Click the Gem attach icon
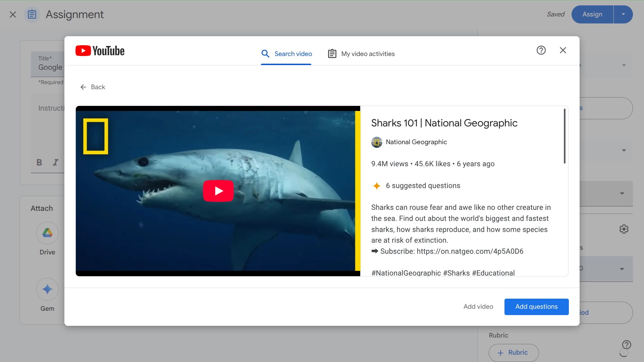This screenshot has height=362, width=644. [x=47, y=289]
